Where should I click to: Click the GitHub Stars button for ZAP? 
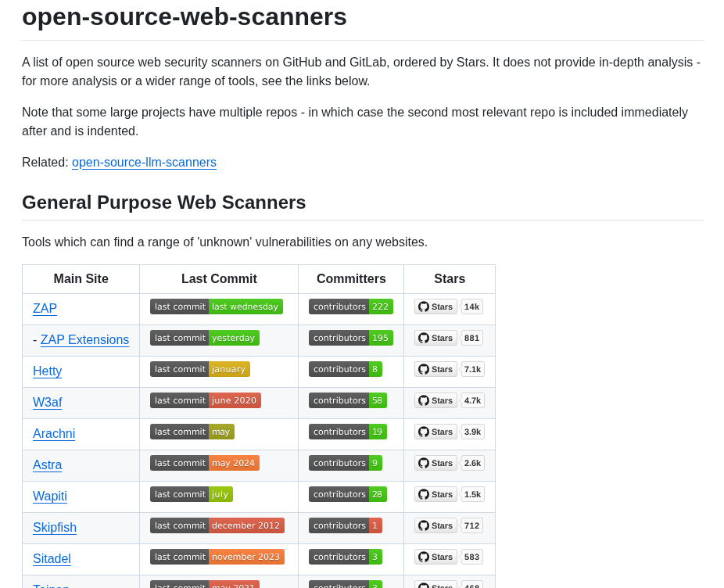435,307
